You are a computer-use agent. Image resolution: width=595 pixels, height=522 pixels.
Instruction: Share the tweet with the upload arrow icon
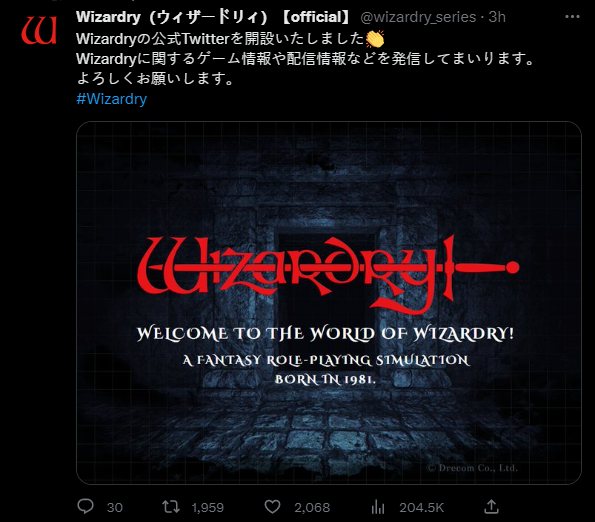(x=491, y=506)
